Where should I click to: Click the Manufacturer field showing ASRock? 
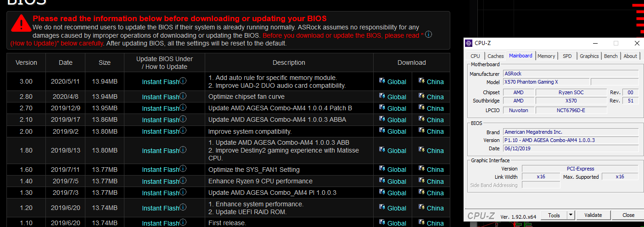pyautogui.click(x=571, y=74)
